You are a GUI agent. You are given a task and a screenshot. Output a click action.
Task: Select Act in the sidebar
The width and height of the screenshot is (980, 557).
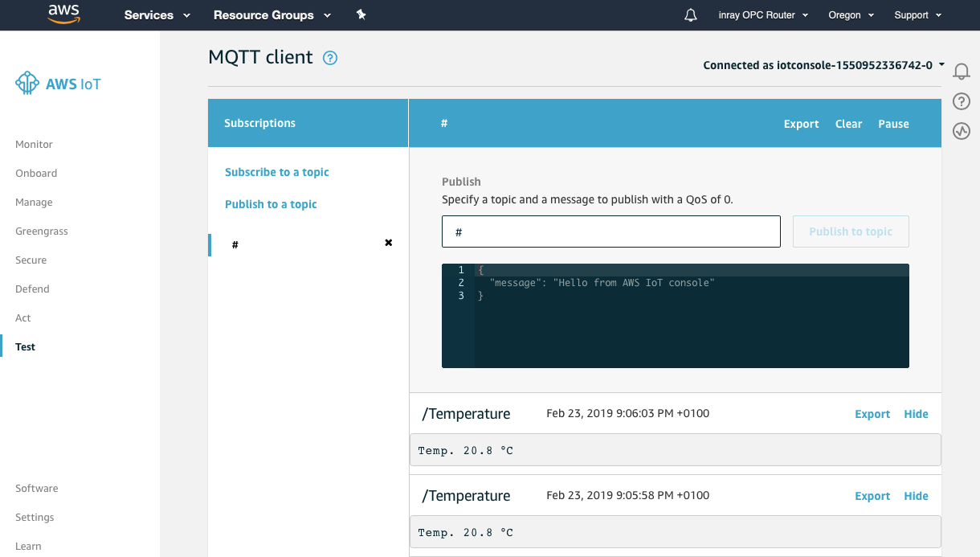pos(23,318)
